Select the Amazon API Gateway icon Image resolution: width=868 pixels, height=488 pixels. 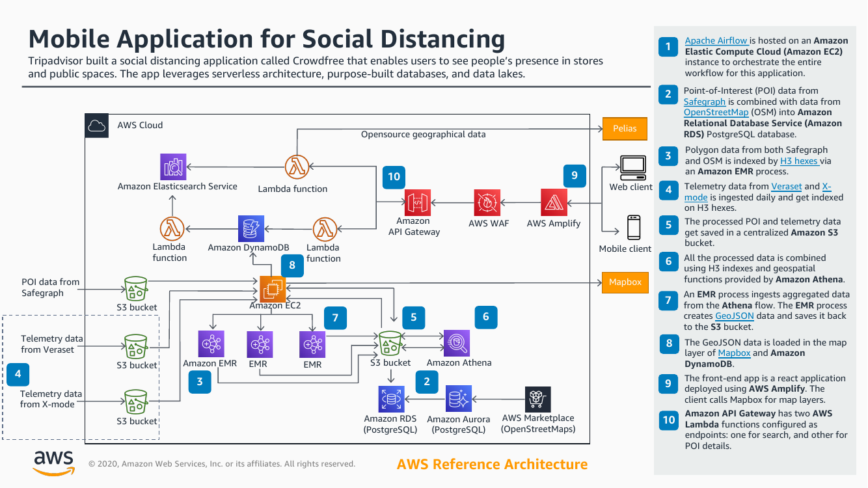(418, 203)
